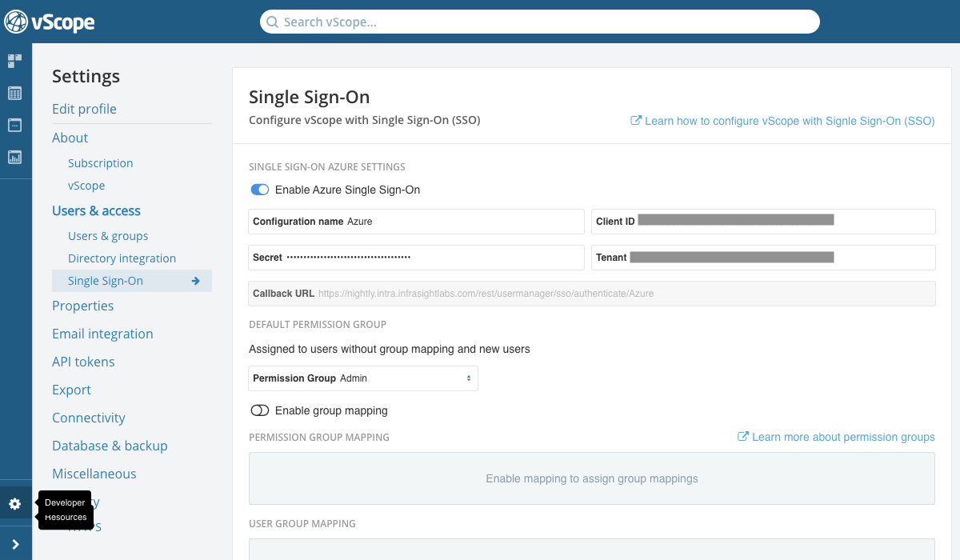This screenshot has width=960, height=560.
Task: Open the Permission Group dropdown
Action: pyautogui.click(x=363, y=378)
